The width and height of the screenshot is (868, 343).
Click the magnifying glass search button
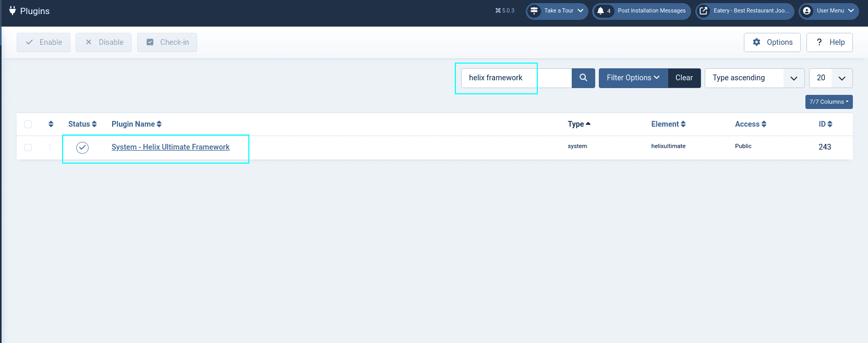[583, 78]
